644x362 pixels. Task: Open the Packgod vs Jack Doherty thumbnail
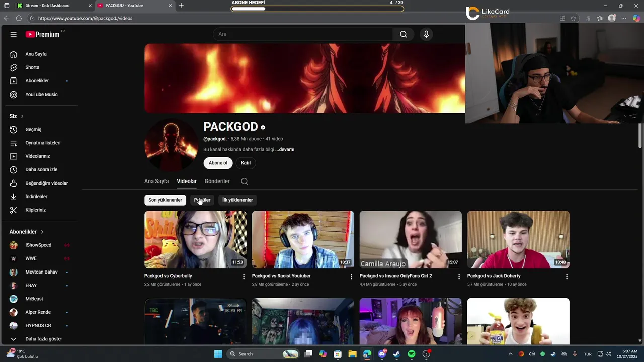tap(518, 240)
